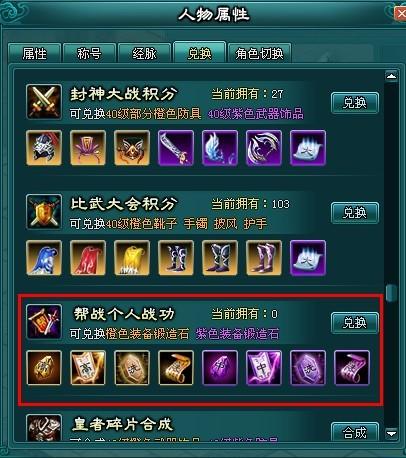This screenshot has width=406, height=458.
Task: Click the 合成 button for 皇者碎片合成
Action: 355,432
